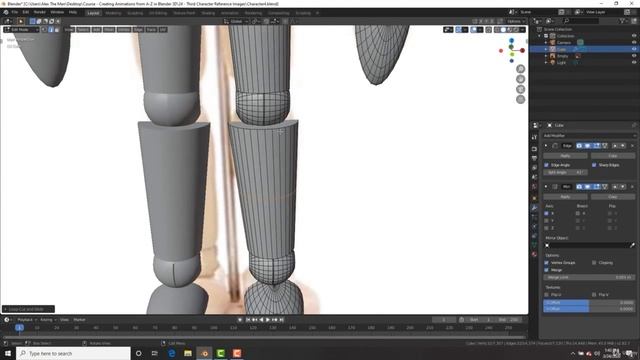Expand the Cube item in outliner
Screen dimensions: 640x360
click(546, 49)
